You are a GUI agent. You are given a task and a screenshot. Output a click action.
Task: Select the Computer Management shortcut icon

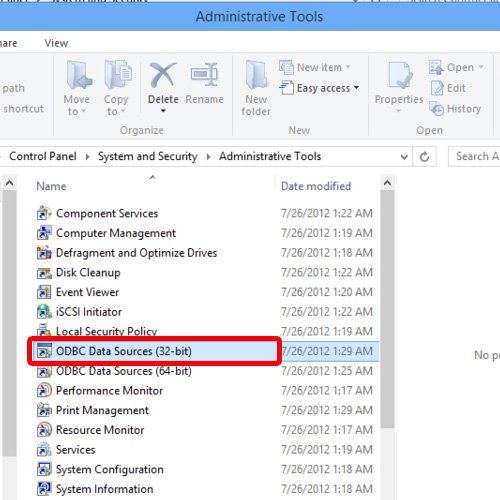44,233
